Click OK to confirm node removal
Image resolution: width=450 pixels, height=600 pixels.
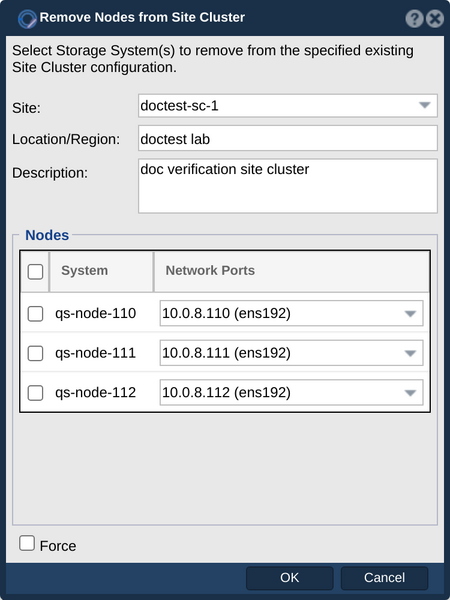(x=289, y=578)
